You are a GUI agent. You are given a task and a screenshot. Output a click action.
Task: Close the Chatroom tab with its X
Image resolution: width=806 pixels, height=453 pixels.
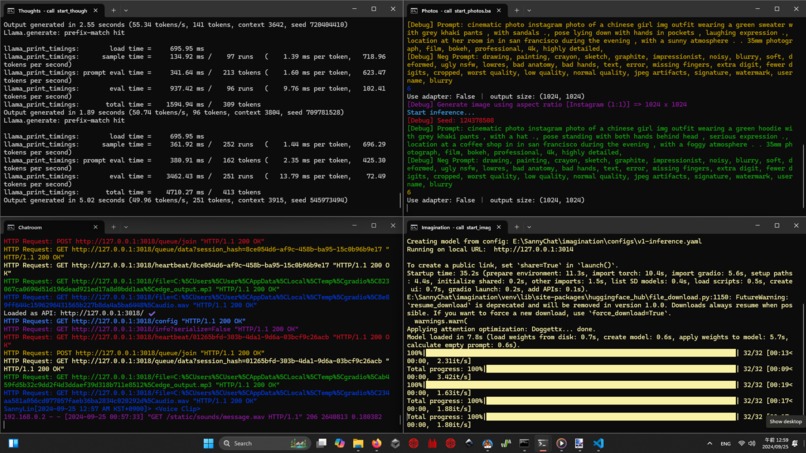click(x=95, y=227)
